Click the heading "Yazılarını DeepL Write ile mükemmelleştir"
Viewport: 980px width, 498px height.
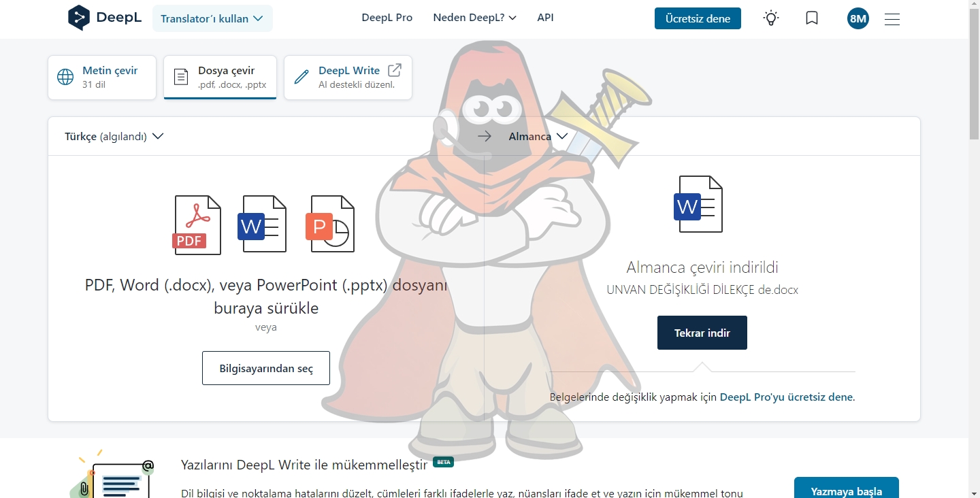click(304, 465)
